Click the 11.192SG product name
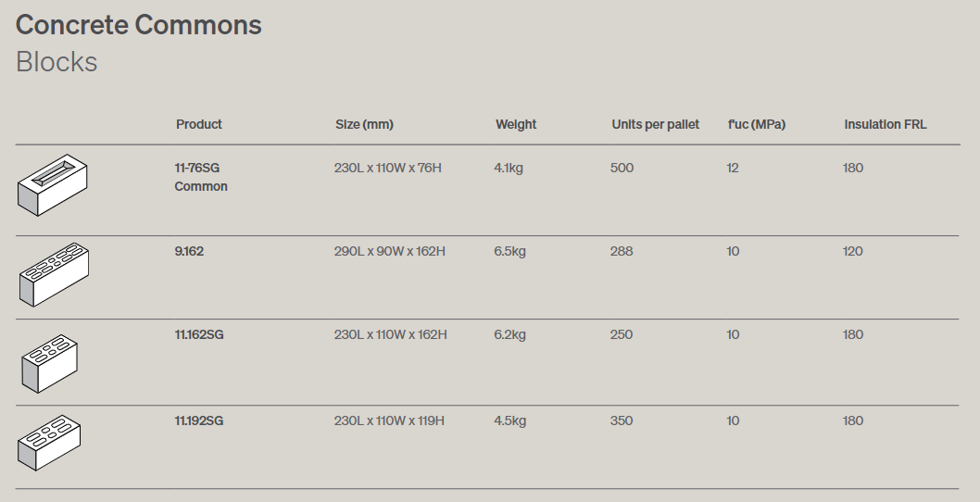Image resolution: width=980 pixels, height=502 pixels. pyautogui.click(x=199, y=420)
